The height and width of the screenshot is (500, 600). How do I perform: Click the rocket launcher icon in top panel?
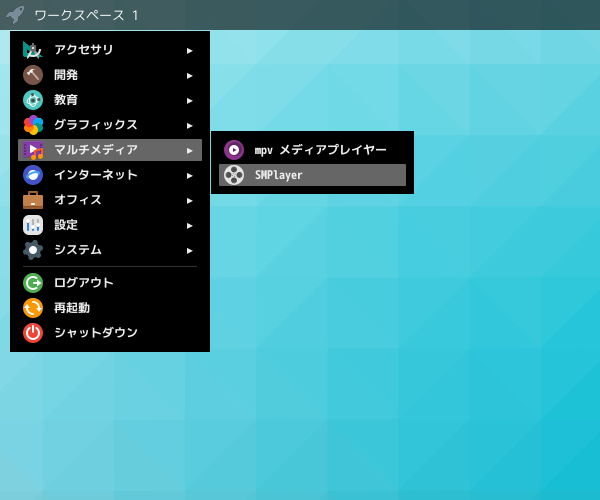[15, 15]
